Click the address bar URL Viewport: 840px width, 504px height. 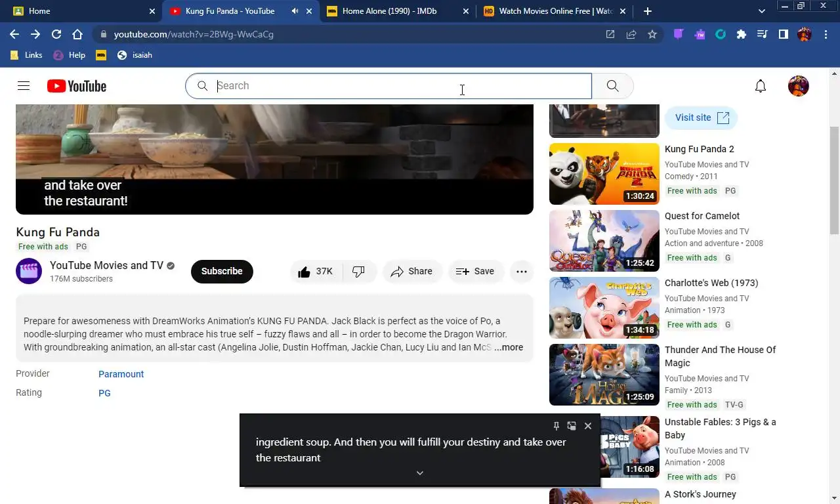click(x=194, y=34)
